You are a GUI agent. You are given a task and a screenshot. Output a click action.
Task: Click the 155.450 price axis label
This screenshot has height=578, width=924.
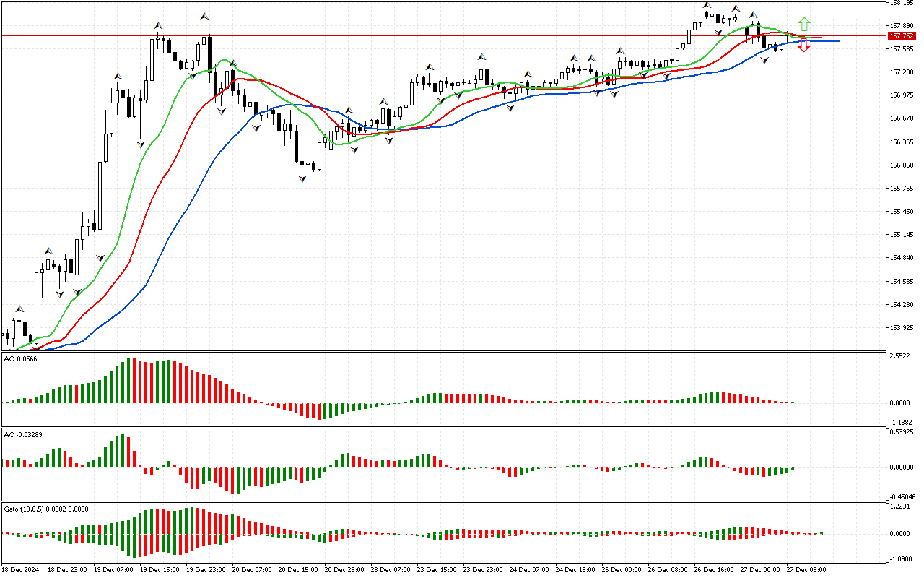point(902,212)
